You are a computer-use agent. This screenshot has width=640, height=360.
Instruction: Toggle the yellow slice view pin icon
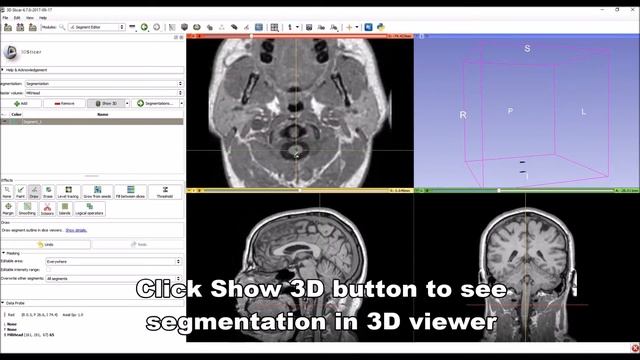[x=190, y=191]
